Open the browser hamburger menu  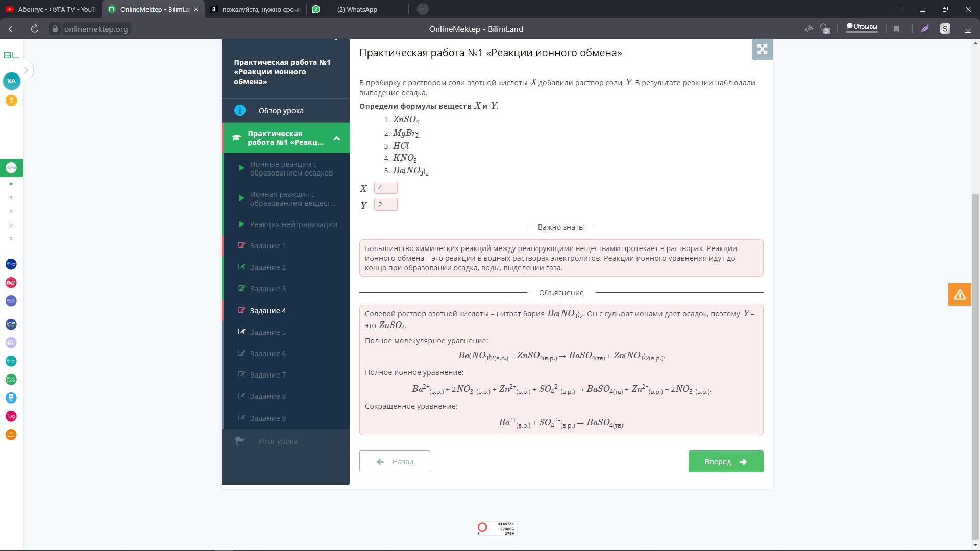(900, 9)
